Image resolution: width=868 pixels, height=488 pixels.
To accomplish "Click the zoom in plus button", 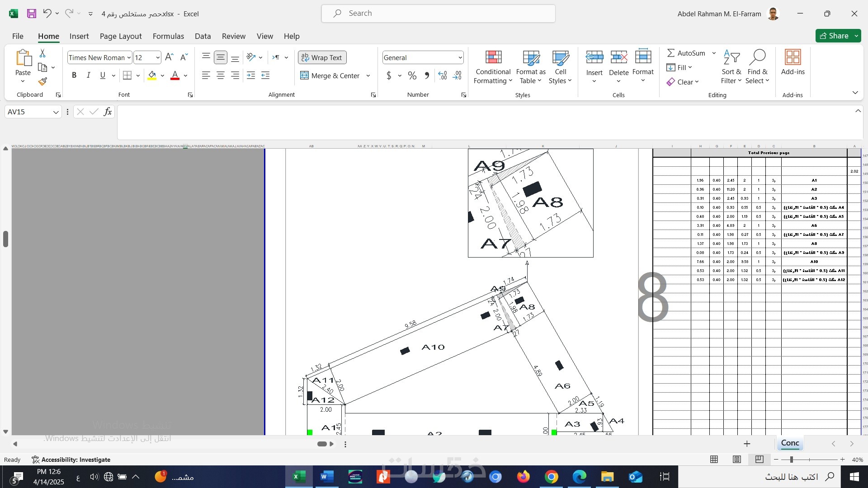I will pyautogui.click(x=842, y=460).
